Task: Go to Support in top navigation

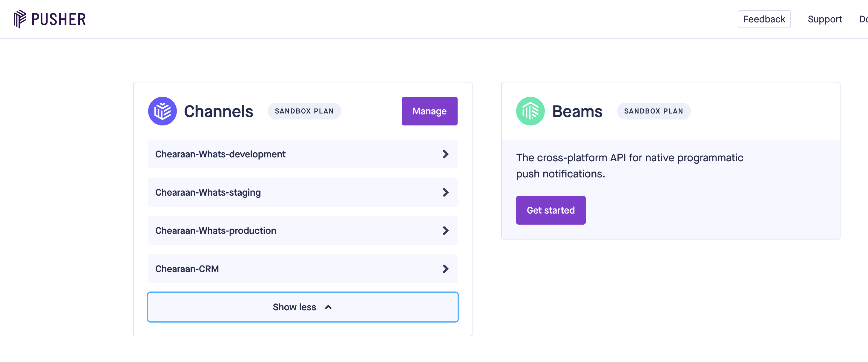Action: coord(824,19)
